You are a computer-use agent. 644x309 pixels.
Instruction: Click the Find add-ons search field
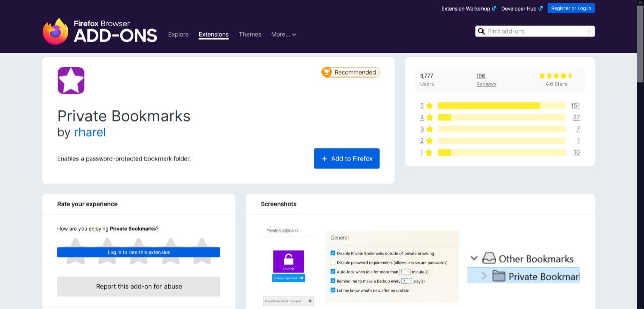coord(535,31)
